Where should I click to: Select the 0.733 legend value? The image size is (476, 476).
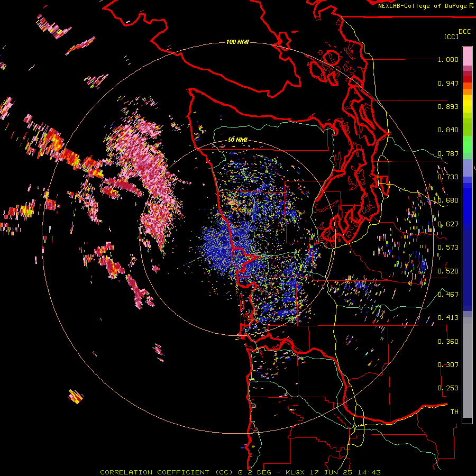[x=448, y=177]
